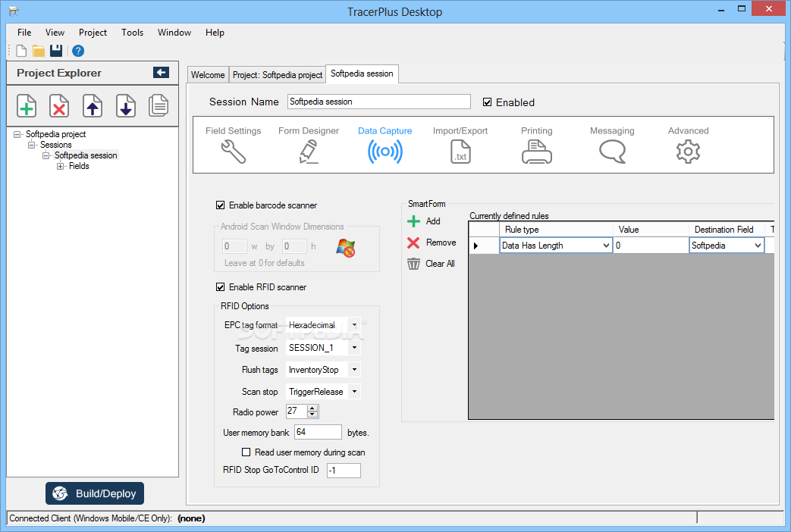The height and width of the screenshot is (532, 791).
Task: Open Rule type Data Has Length dropdown
Action: point(606,246)
